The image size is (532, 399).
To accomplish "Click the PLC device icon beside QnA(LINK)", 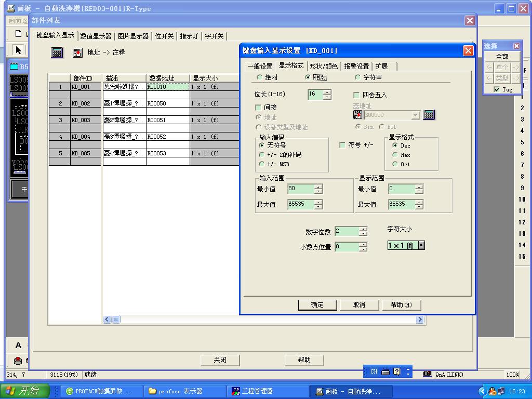I will pos(427,374).
